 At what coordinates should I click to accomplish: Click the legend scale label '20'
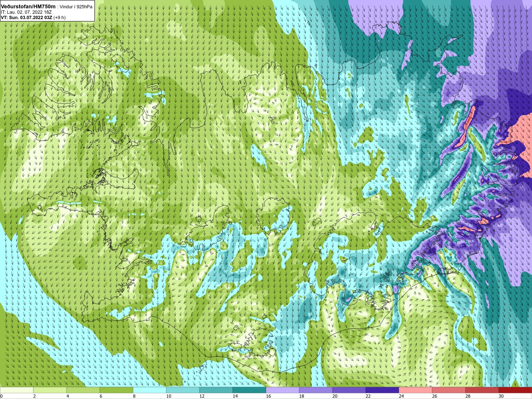point(335,396)
